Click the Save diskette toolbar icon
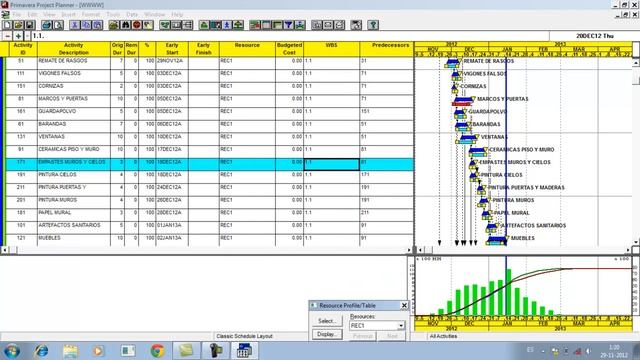The height and width of the screenshot is (360, 640). [29, 25]
